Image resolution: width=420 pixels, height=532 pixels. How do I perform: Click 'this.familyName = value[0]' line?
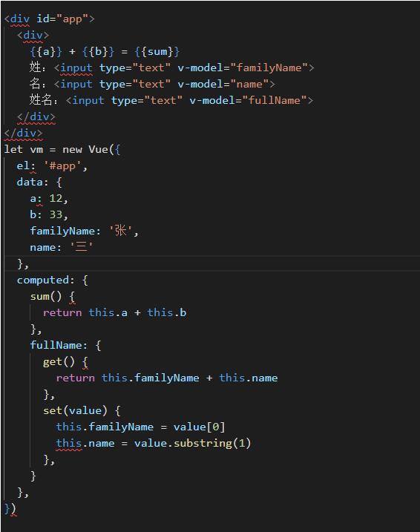[x=140, y=427]
